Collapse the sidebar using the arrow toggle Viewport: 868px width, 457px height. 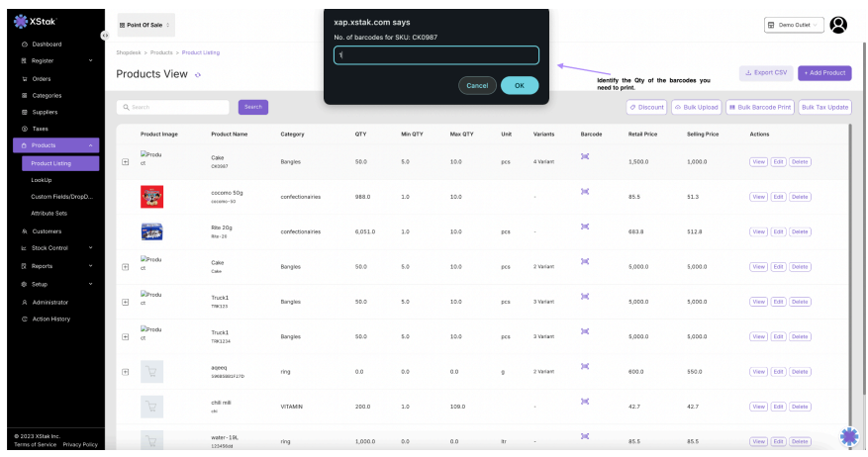[x=105, y=35]
